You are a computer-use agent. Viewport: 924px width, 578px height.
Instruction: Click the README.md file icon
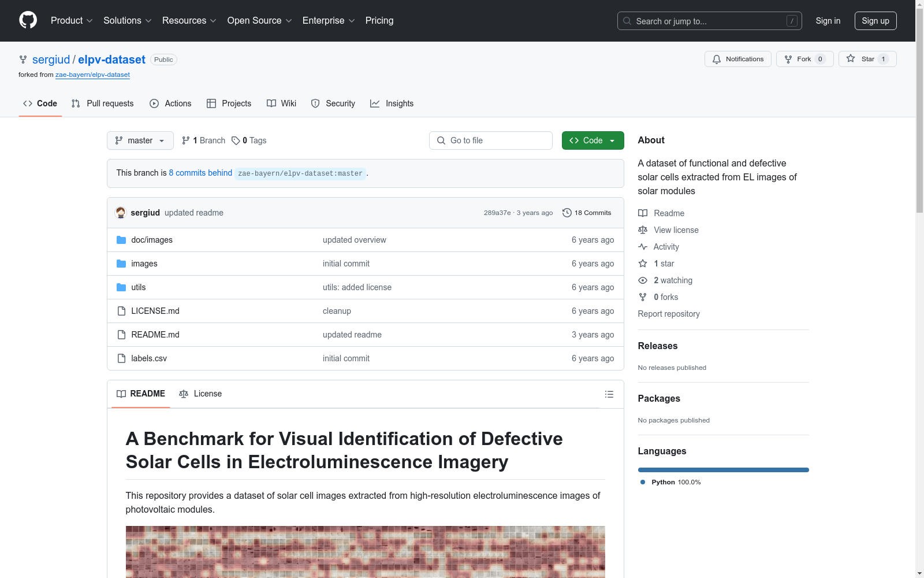(x=121, y=335)
